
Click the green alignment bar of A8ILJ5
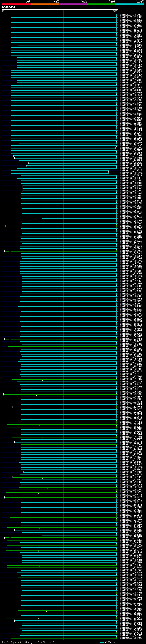click(x=63, y=347)
